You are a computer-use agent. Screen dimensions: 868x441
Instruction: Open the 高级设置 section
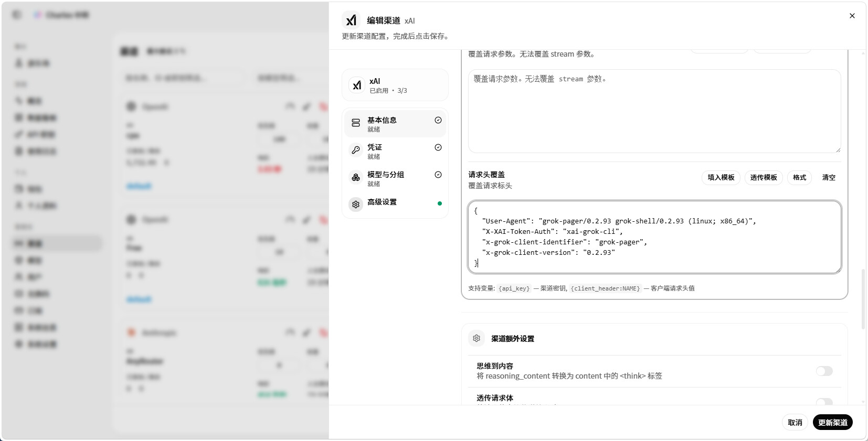point(395,203)
